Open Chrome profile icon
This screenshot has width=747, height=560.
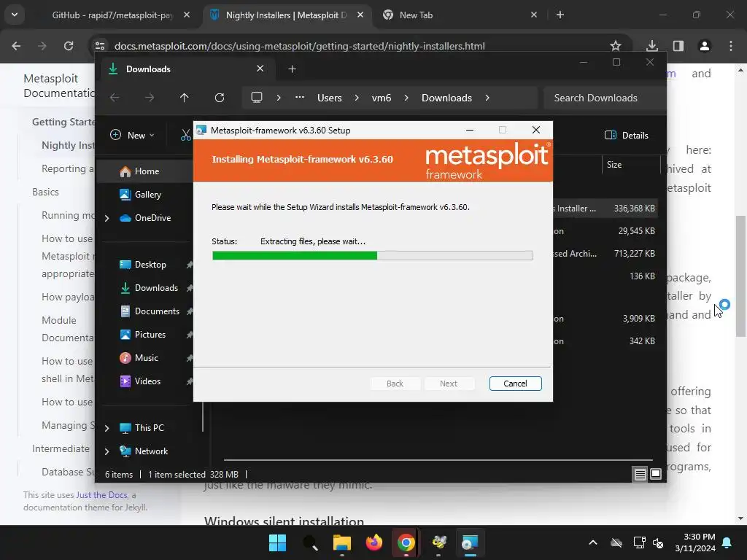[704, 46]
